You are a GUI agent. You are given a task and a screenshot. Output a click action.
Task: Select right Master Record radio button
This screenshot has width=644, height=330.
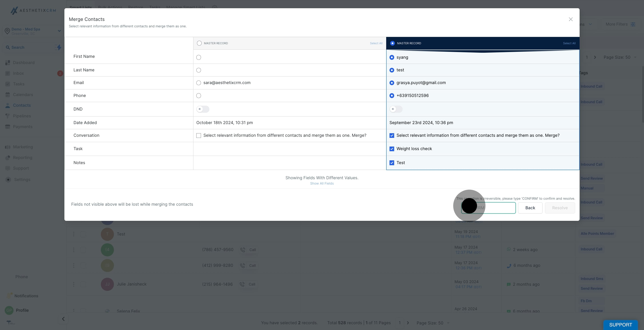click(392, 43)
